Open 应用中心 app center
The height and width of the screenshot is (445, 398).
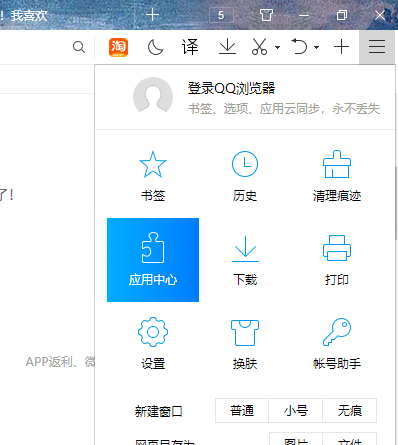coord(153,260)
